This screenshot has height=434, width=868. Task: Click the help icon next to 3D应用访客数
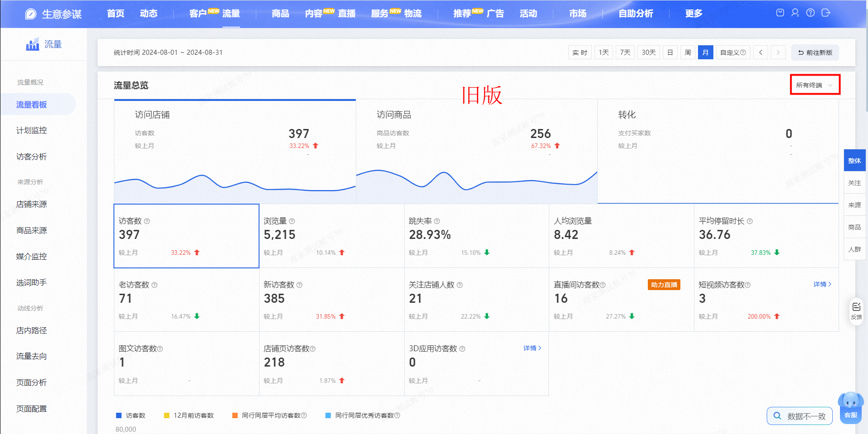(462, 349)
